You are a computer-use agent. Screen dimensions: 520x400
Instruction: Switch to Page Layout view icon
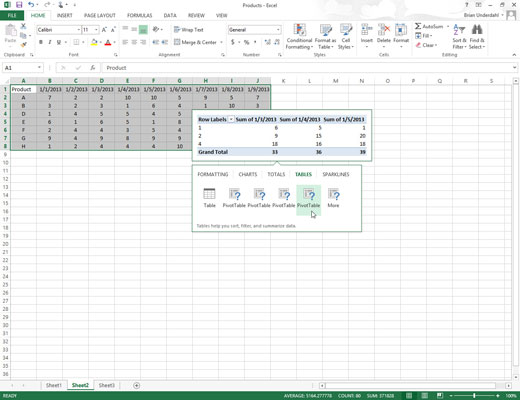click(424, 396)
